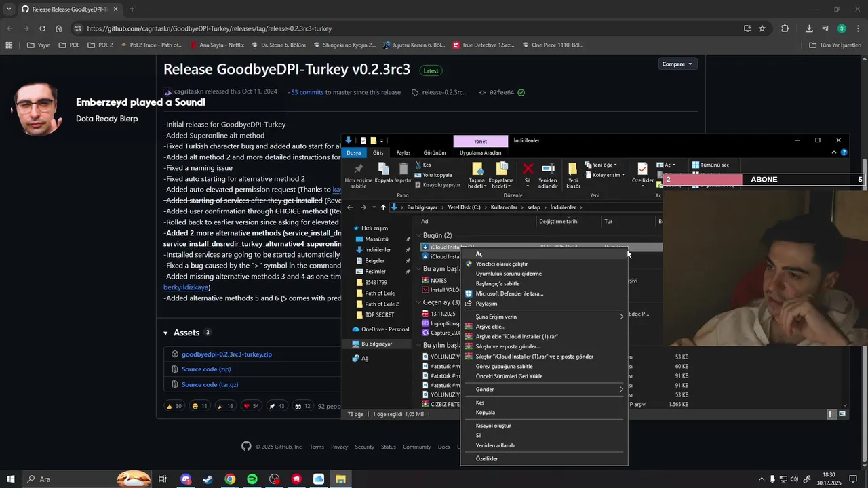The image size is (868, 488).
Task: Select Kısayol oluştur in context menu
Action: (545, 426)
